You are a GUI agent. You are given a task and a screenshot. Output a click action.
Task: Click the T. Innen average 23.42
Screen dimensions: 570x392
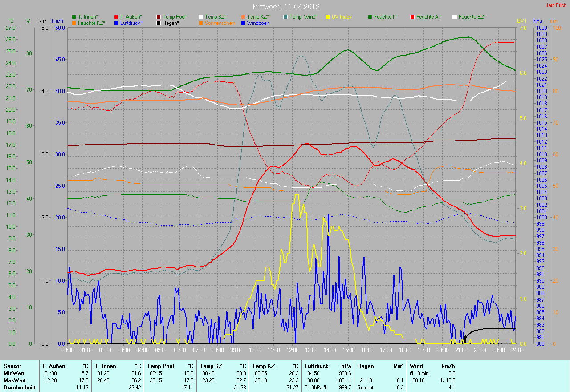point(135,388)
